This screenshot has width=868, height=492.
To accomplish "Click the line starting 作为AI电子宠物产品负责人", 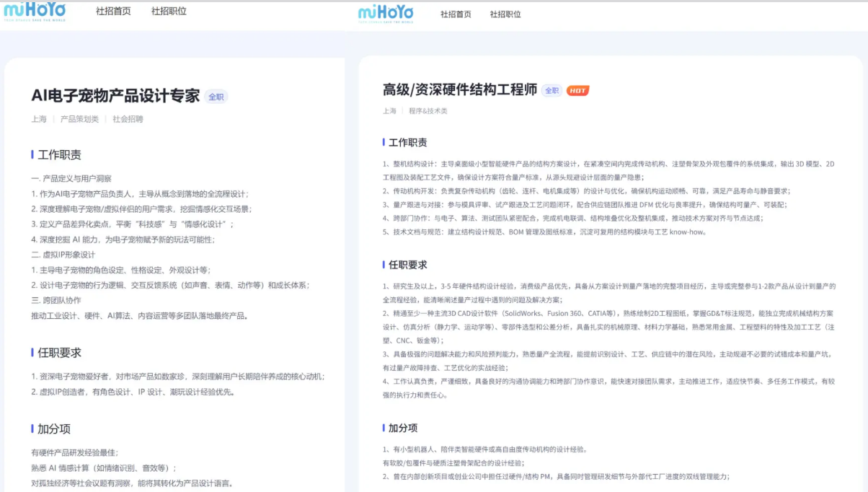I will [x=140, y=193].
